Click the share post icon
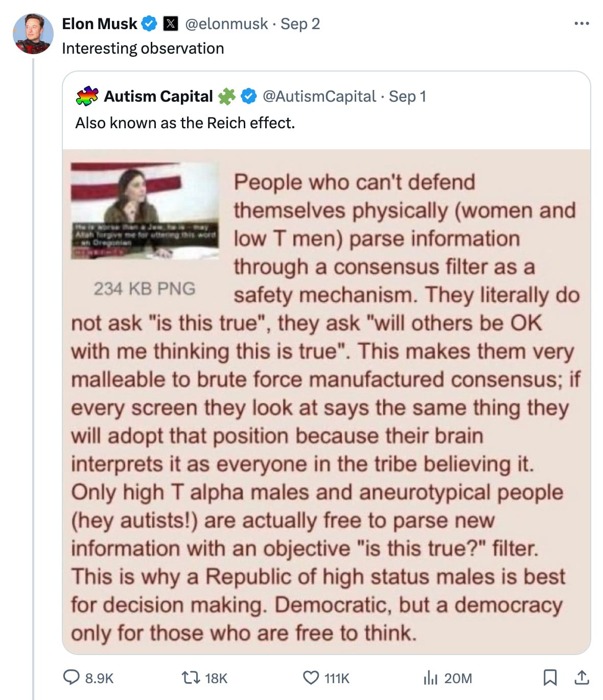Viewport: 603px width, 700px height. 582,678
